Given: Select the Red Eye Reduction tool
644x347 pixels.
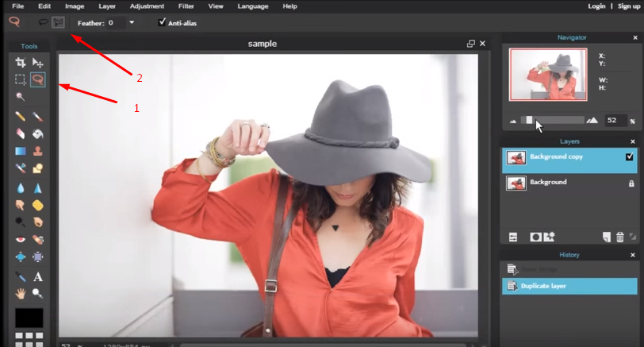Looking at the screenshot, I should point(20,239).
